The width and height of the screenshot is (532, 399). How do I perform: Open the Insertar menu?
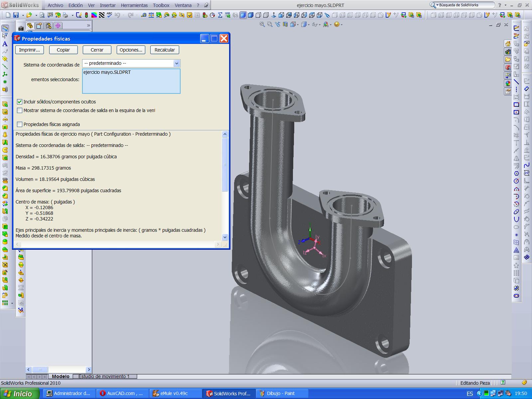tap(108, 5)
